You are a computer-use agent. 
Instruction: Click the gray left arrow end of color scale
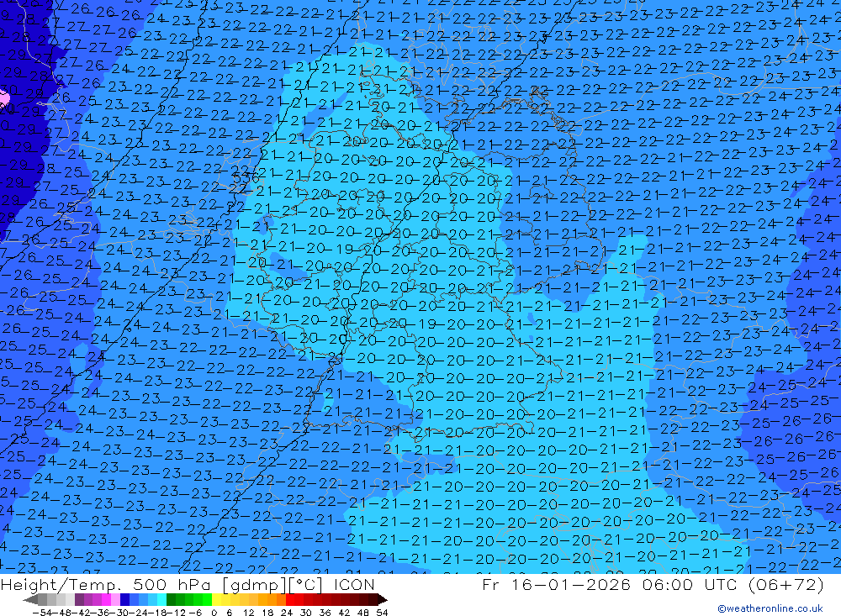click(30, 600)
